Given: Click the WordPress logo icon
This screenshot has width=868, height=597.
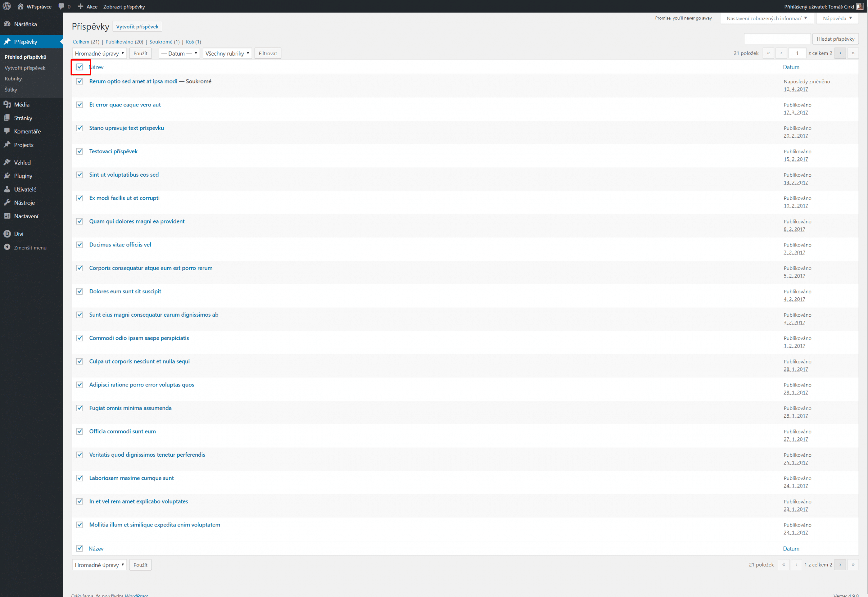Looking at the screenshot, I should coord(7,6).
